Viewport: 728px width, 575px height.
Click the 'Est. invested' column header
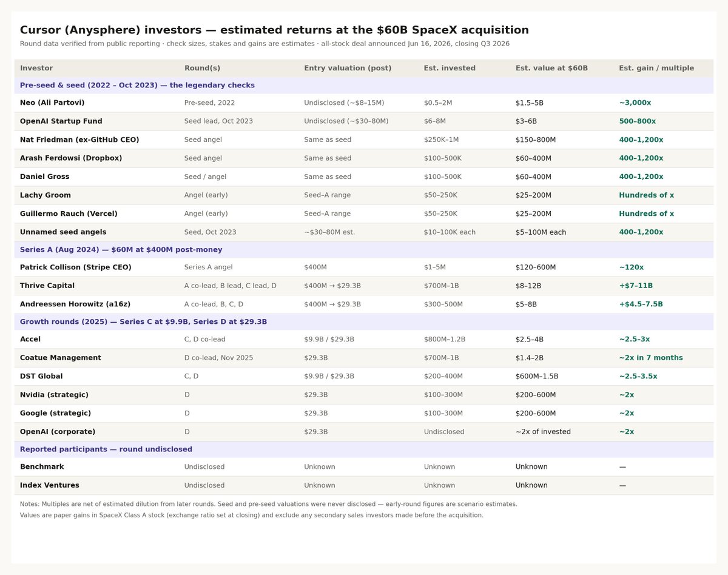click(450, 68)
